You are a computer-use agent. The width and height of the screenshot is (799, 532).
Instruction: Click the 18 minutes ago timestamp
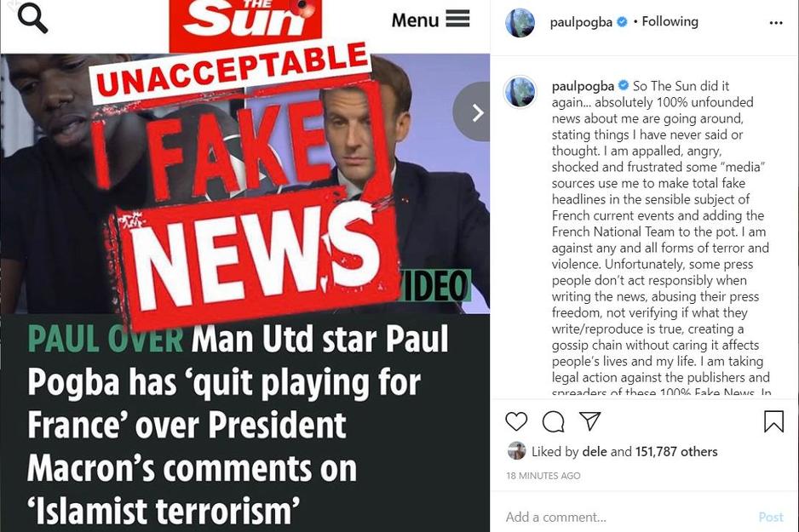[x=543, y=476]
